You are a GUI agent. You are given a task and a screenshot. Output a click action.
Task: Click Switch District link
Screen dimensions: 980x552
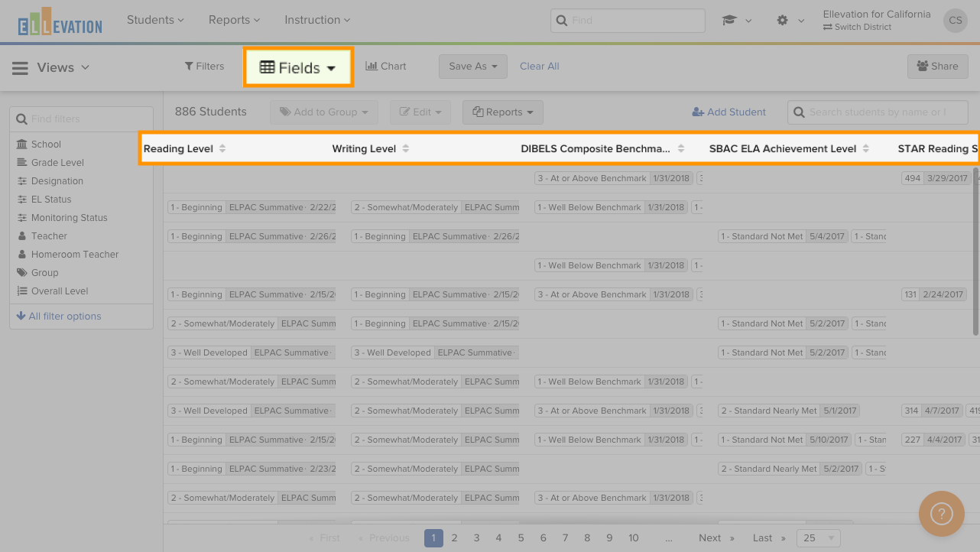[857, 27]
